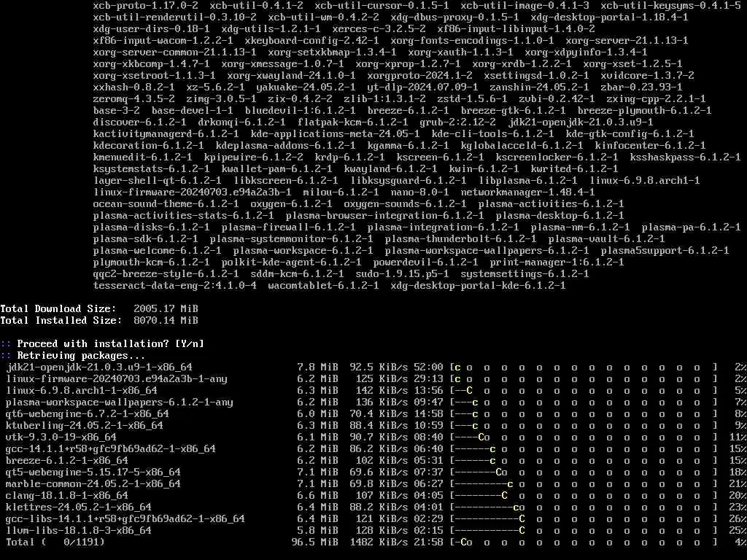Click the clang-18.1.8-1 progress bar
Screen dimensions: 747x560
pos(584,496)
